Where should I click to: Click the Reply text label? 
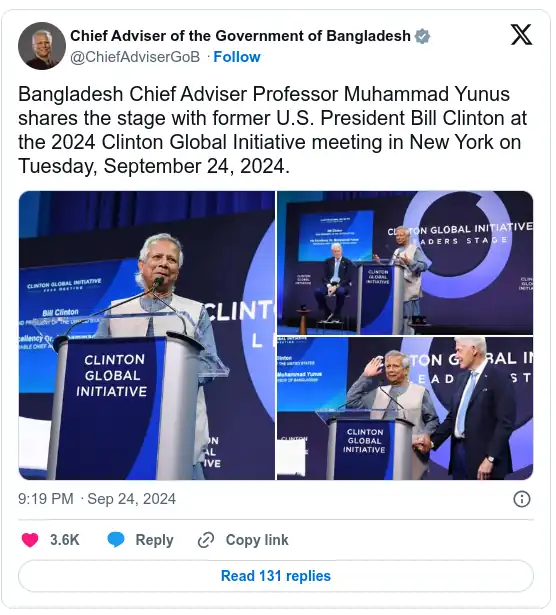pos(154,540)
